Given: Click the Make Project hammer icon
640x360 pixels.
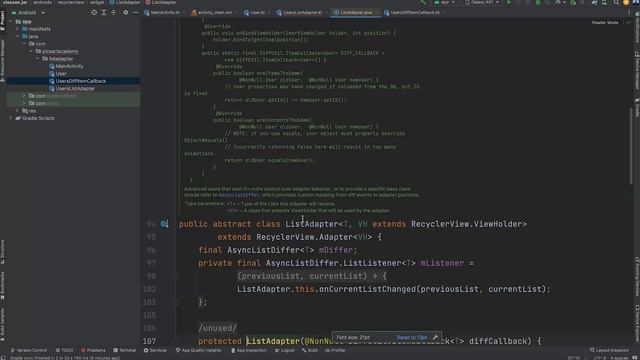Looking at the screenshot, I should coord(423,2).
